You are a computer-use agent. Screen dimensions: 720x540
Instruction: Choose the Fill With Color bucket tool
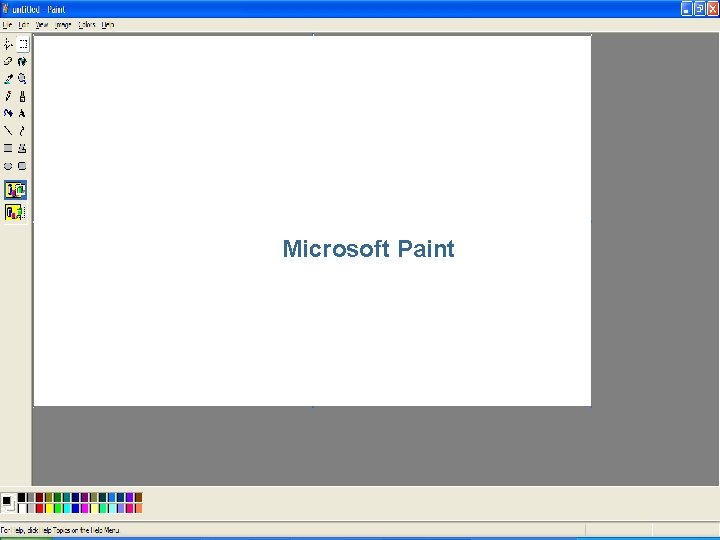[22, 61]
